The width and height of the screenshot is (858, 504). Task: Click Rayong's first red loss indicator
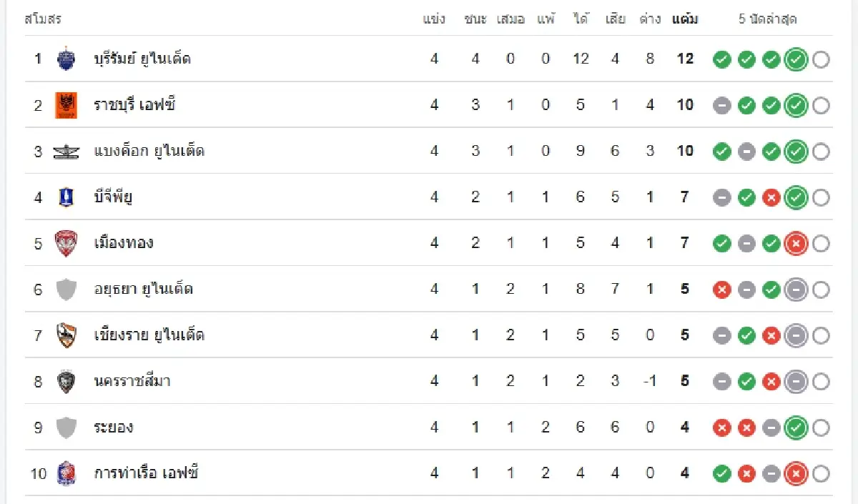click(722, 428)
